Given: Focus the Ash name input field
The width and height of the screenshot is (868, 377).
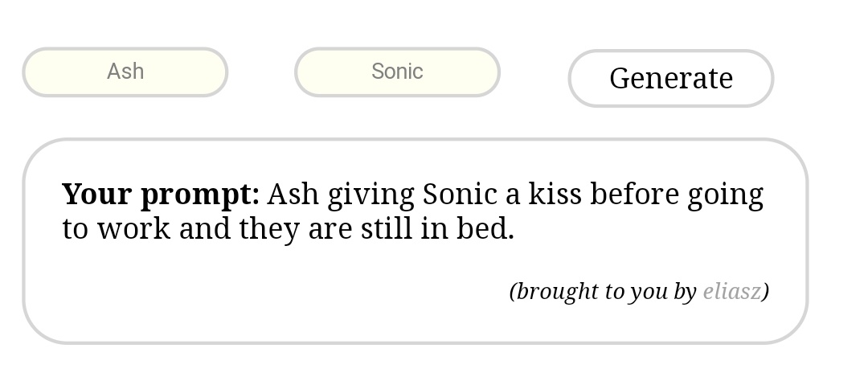Looking at the screenshot, I should 125,72.
